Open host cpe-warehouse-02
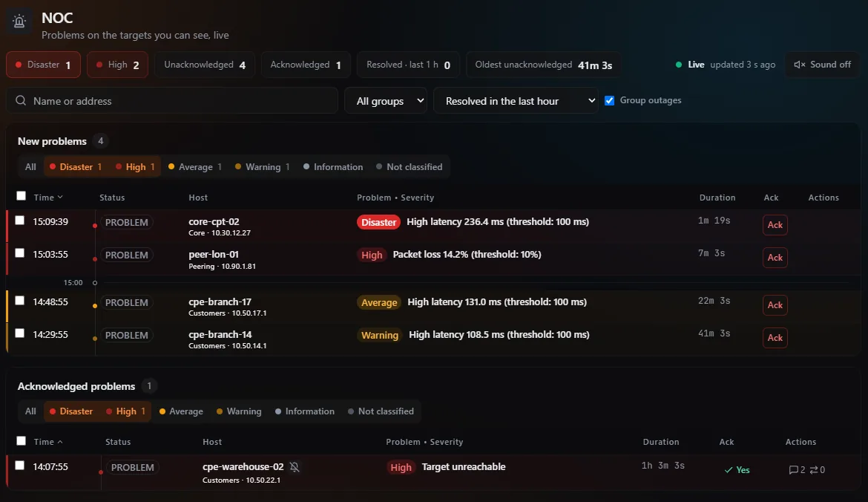This screenshot has width=868, height=502. pos(243,467)
